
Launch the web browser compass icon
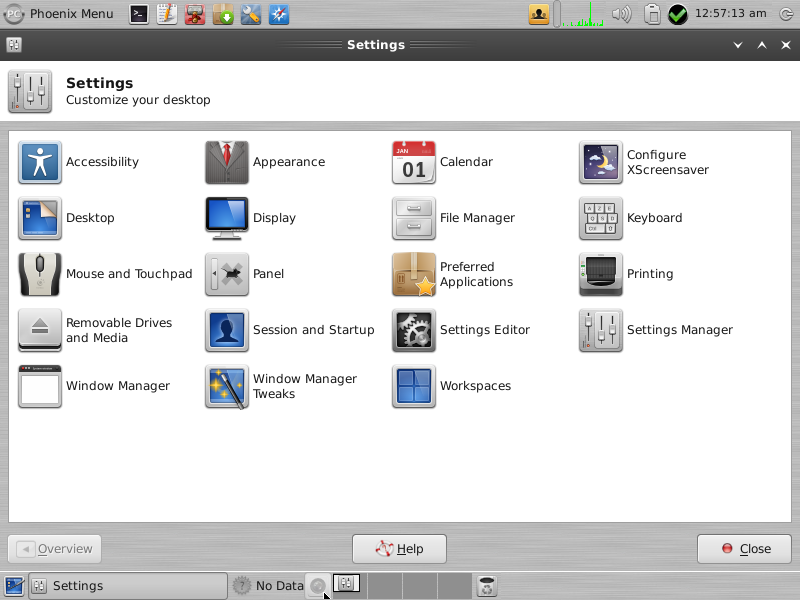pos(279,14)
